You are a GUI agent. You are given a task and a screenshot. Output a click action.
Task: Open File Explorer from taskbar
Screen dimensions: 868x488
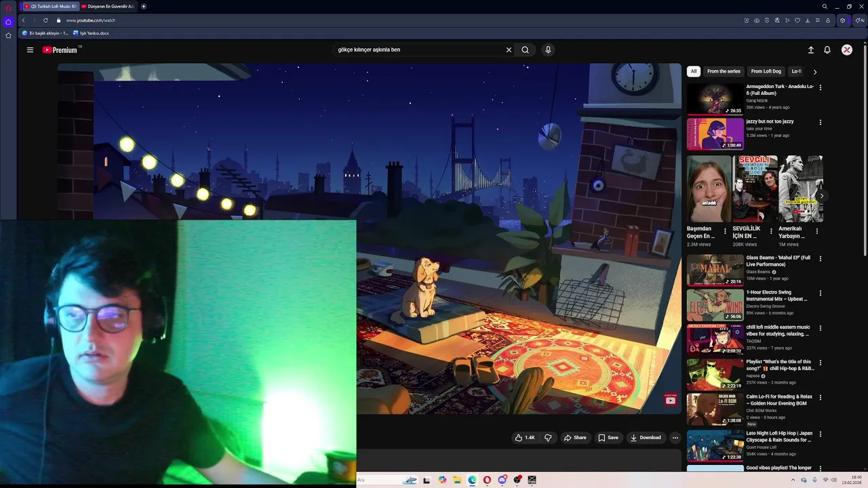click(x=457, y=480)
